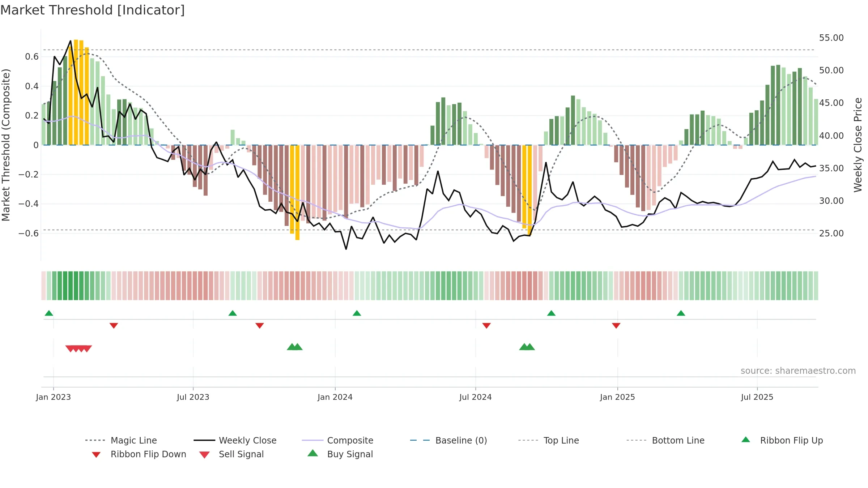Click the ribbon flip down marker after Jul 2024

click(486, 326)
